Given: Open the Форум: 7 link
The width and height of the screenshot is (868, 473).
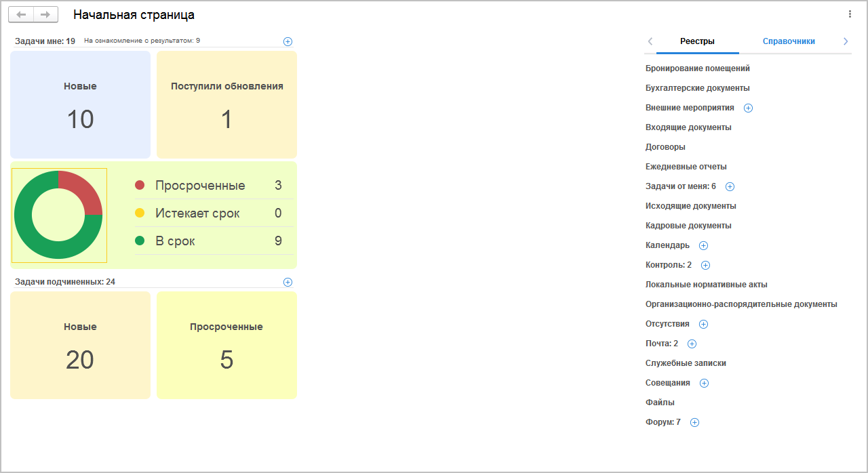Looking at the screenshot, I should pyautogui.click(x=663, y=422).
